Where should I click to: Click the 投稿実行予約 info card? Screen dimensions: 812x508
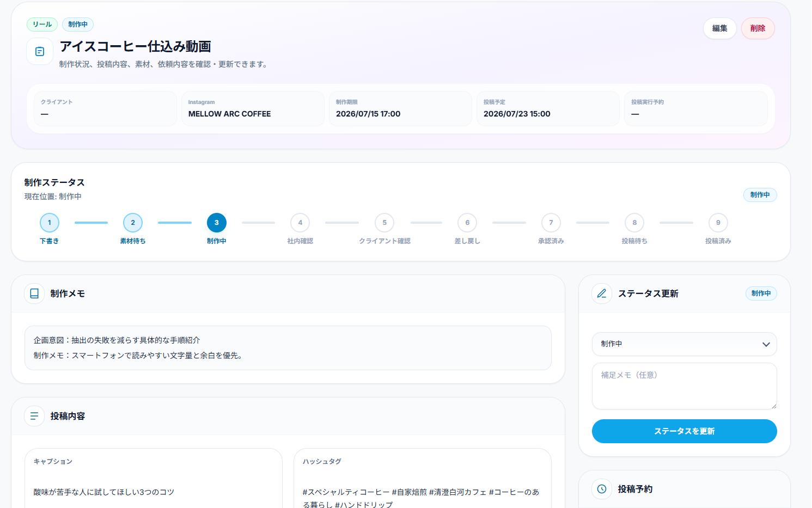(696, 108)
